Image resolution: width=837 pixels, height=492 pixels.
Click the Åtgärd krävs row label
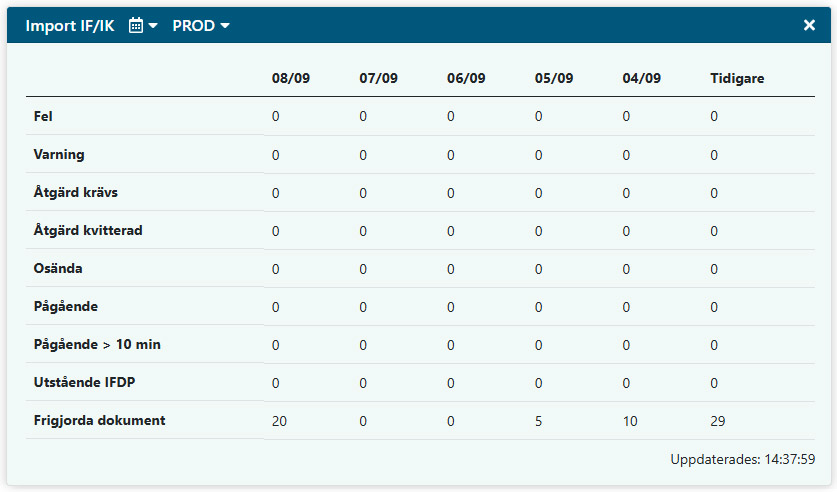click(x=76, y=193)
